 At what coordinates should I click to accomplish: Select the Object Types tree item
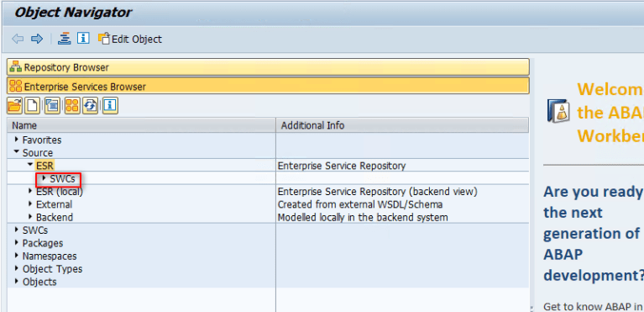pyautogui.click(x=52, y=269)
